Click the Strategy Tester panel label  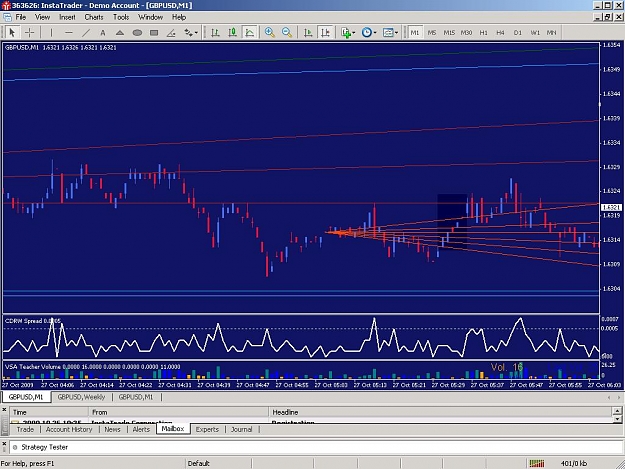[x=45, y=447]
